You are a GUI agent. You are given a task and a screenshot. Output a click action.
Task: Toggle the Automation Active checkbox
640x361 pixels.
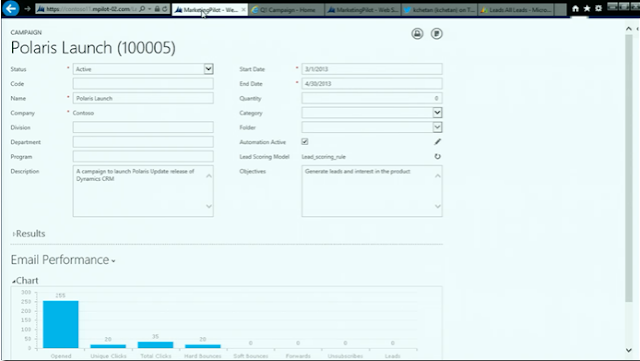(304, 142)
